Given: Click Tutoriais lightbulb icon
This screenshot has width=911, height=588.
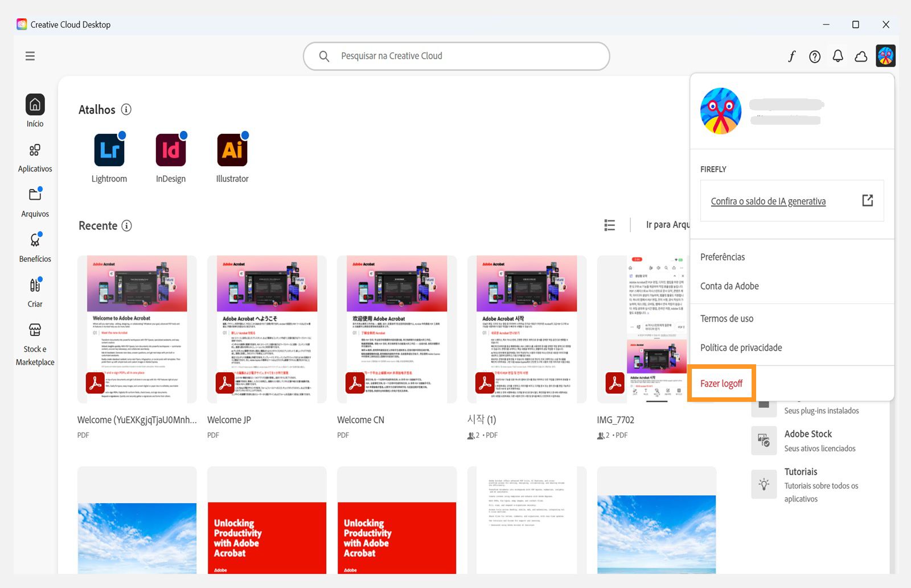Looking at the screenshot, I should pyautogui.click(x=764, y=484).
